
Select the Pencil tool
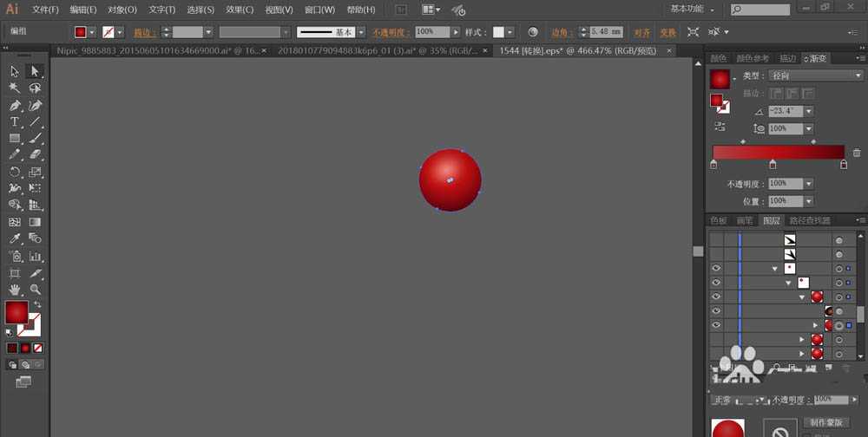[15, 154]
